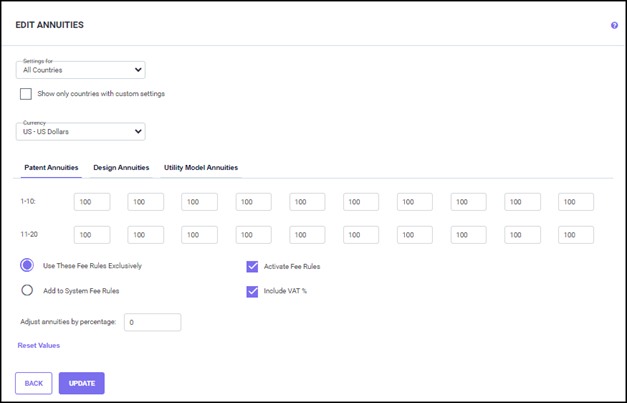Select Use These Fee Rules Exclusively option
The height and width of the screenshot is (403, 627).
tap(27, 266)
